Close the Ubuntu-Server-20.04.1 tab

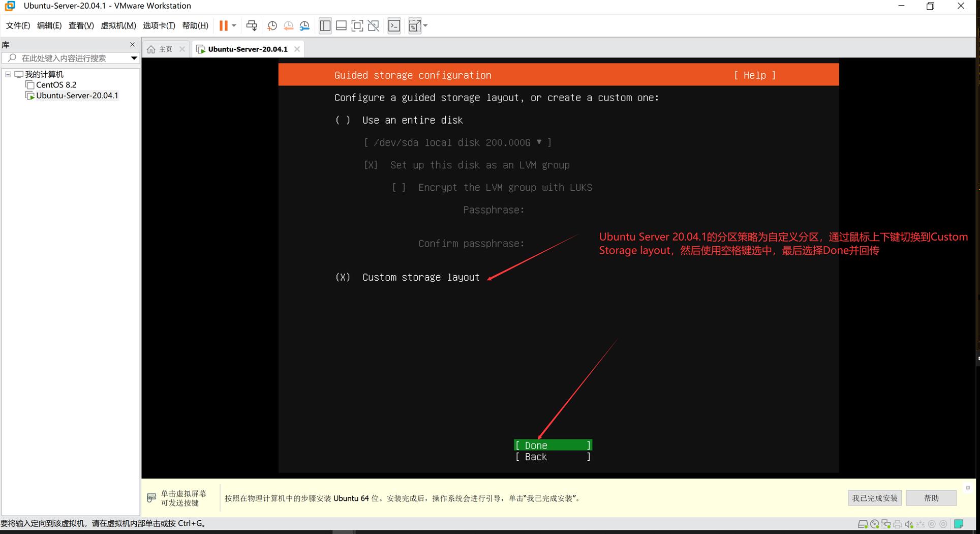click(297, 49)
